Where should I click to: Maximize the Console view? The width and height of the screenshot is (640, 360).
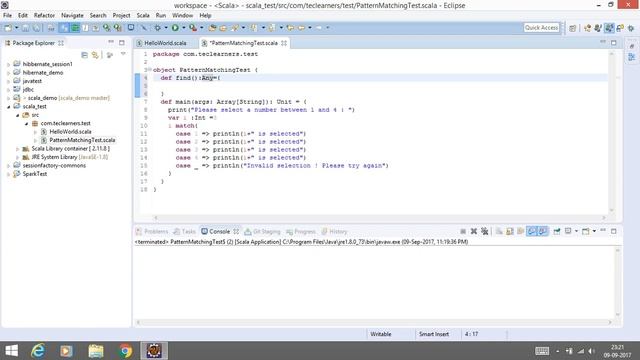(x=613, y=231)
